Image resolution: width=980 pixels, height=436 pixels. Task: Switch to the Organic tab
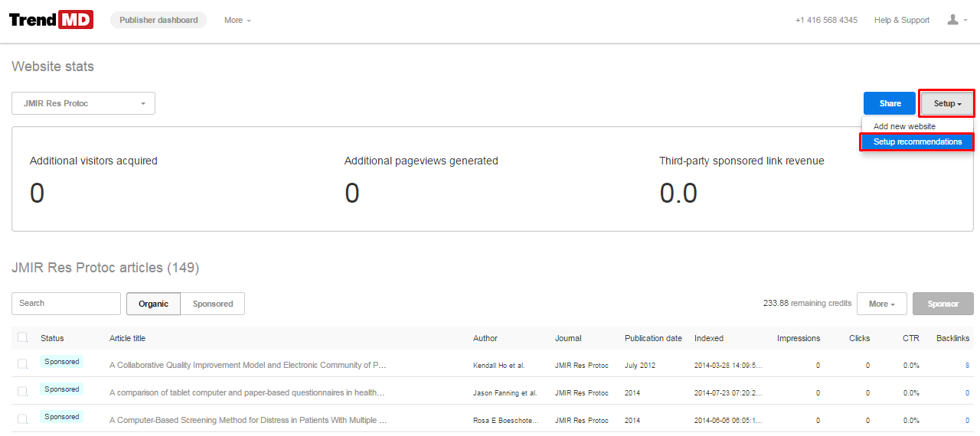point(153,304)
